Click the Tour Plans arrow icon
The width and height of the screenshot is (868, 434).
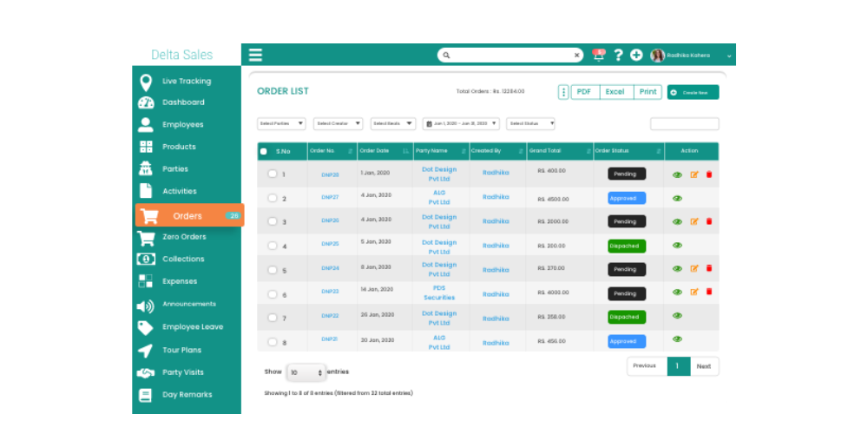click(145, 351)
